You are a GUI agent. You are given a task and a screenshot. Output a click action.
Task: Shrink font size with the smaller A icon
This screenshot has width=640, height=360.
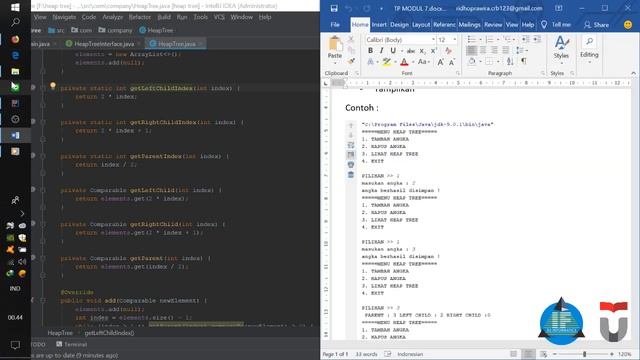point(451,62)
